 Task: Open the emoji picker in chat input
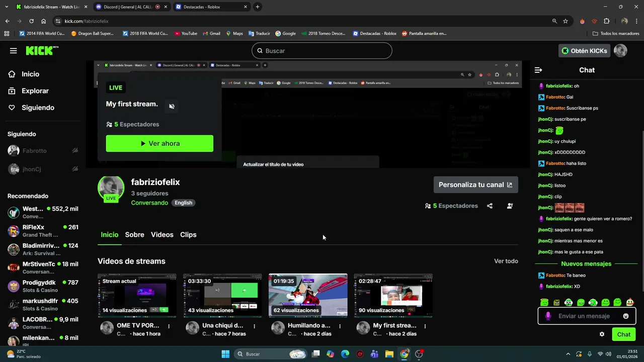[x=626, y=316]
